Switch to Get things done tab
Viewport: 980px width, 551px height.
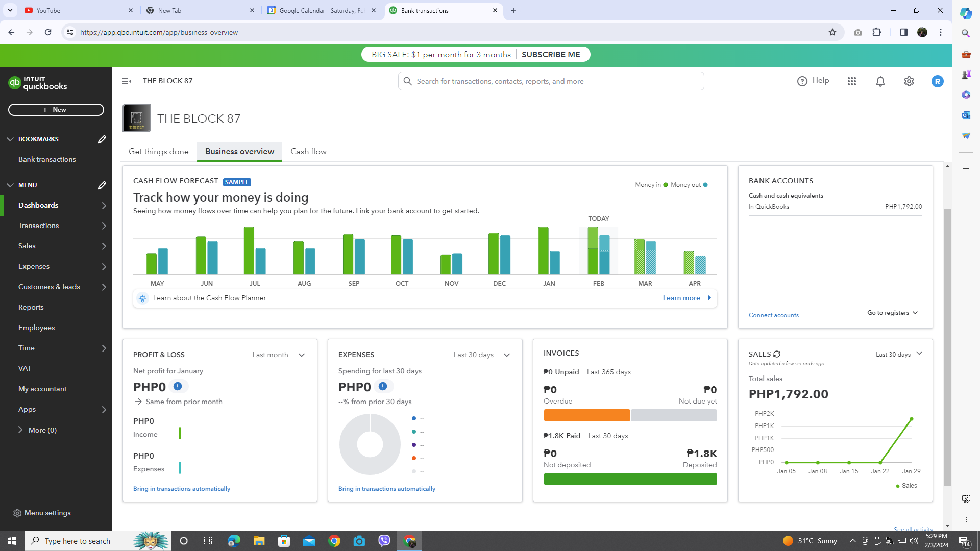click(159, 152)
